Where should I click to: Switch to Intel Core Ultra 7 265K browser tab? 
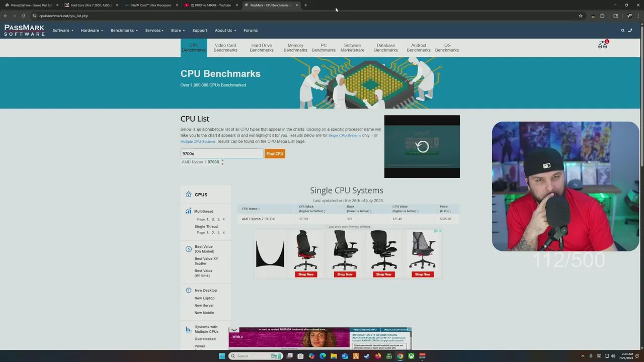(x=91, y=5)
